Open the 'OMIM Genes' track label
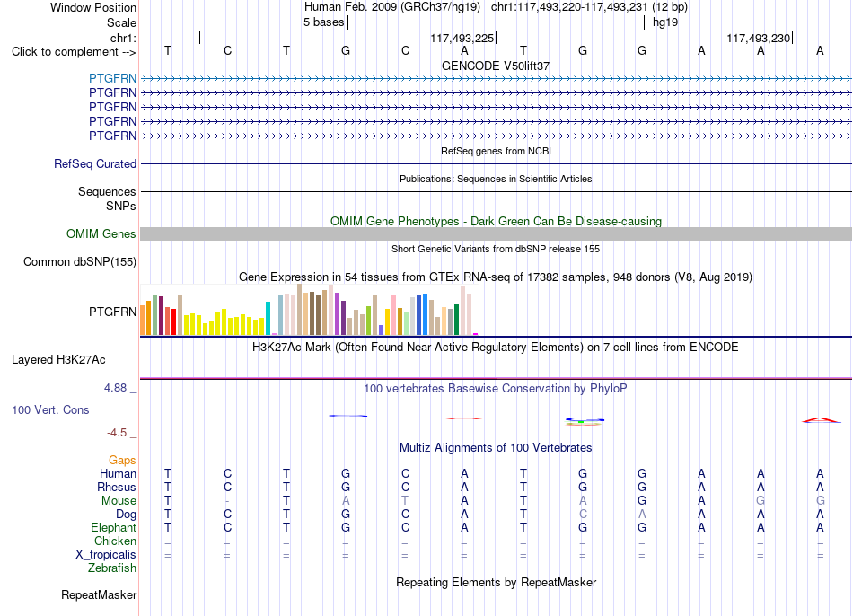Screen dimensions: 853x616 click(101, 234)
